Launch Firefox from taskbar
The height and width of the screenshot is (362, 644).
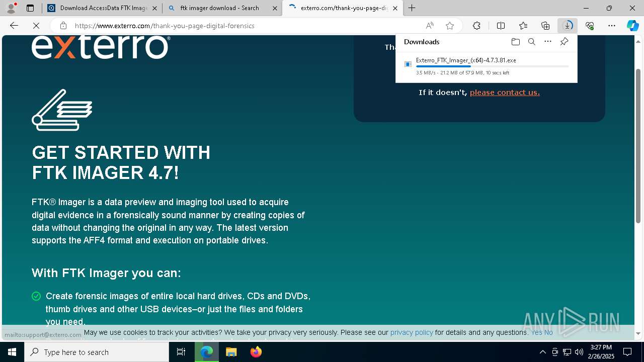tap(256, 352)
